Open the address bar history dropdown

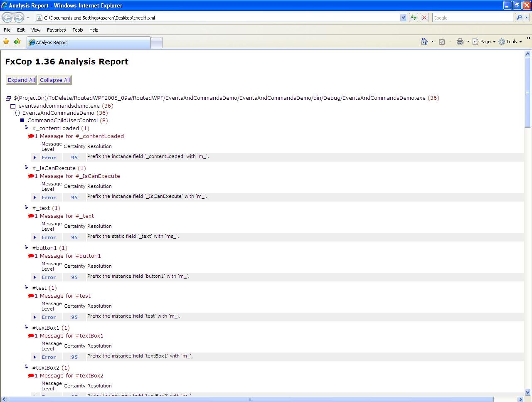(x=403, y=18)
